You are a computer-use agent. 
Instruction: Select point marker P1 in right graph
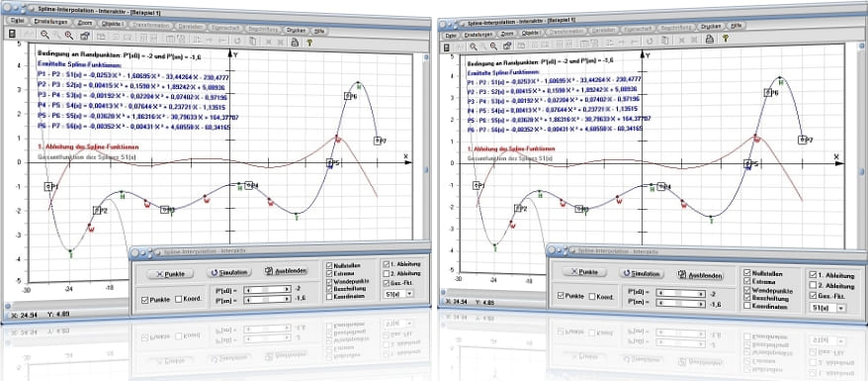pos(477,185)
